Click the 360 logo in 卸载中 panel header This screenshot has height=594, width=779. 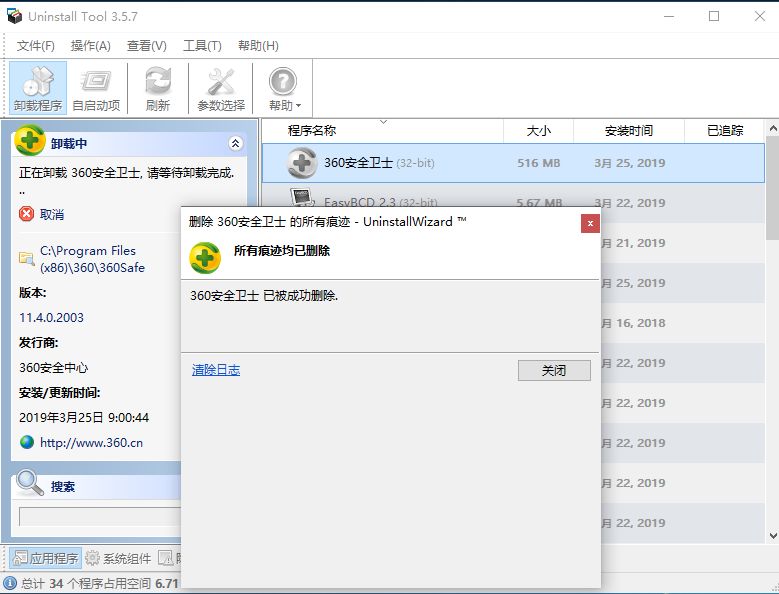[30, 140]
